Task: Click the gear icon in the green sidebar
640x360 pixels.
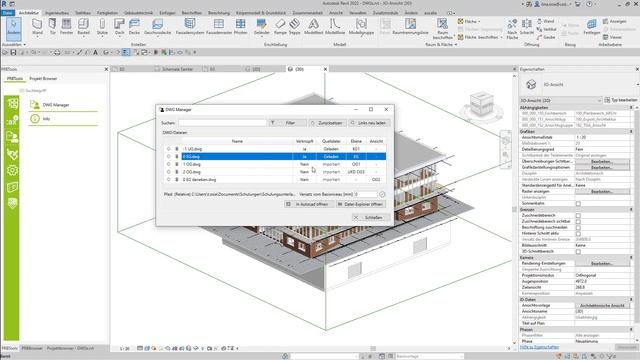Action: [12, 170]
